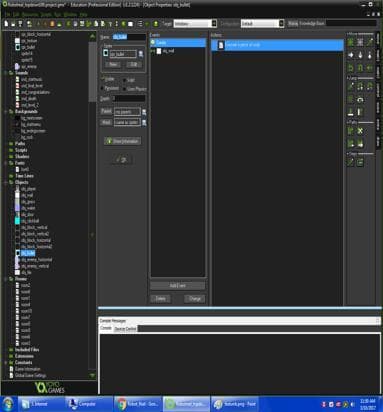This screenshot has height=412, width=383.
Task: Click the Knowledge Base search field
Action: click(352, 23)
